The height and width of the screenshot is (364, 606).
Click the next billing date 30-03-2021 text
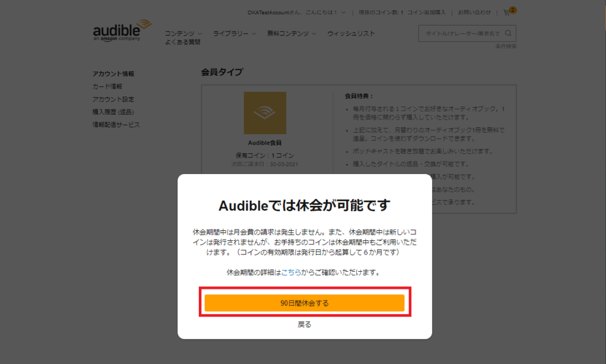265,164
